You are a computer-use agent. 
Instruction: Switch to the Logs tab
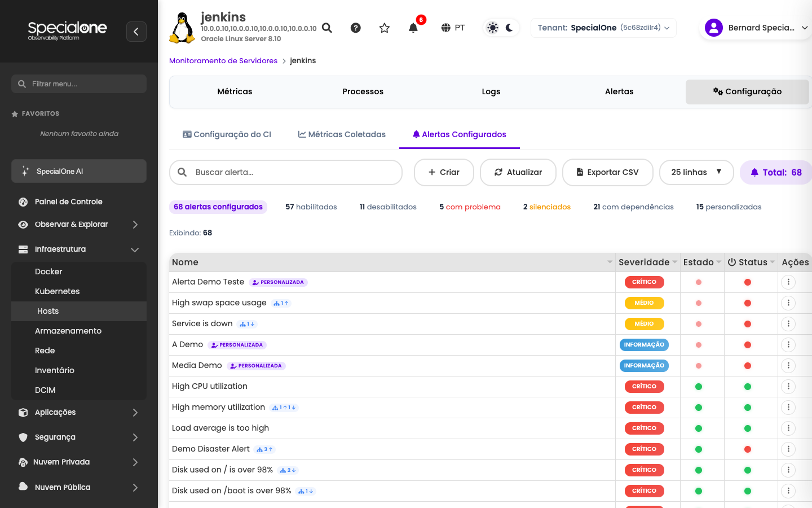[x=491, y=91]
